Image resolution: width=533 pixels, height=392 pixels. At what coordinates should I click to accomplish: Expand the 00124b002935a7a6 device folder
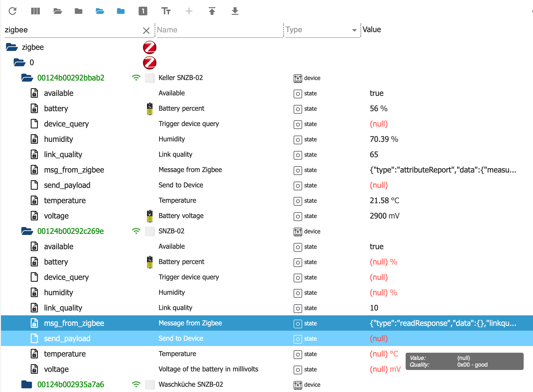click(26, 384)
